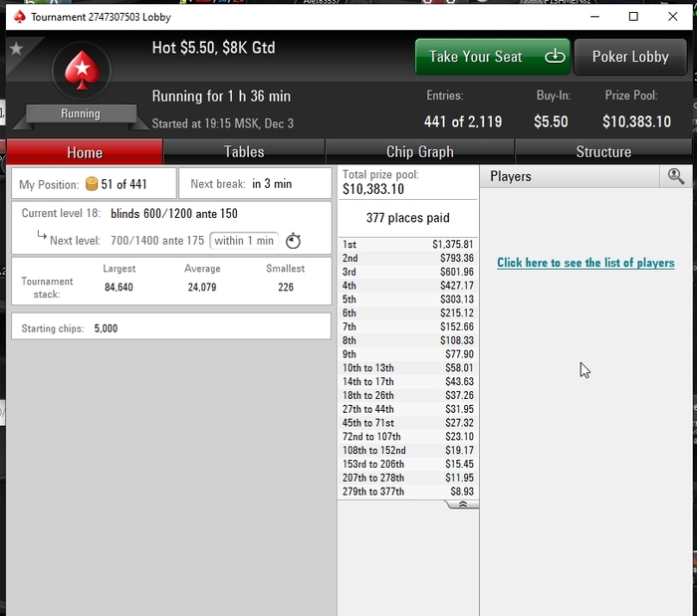This screenshot has height=616, width=697.
Task: Click the PokerStars icon in the title bar
Action: (x=19, y=17)
